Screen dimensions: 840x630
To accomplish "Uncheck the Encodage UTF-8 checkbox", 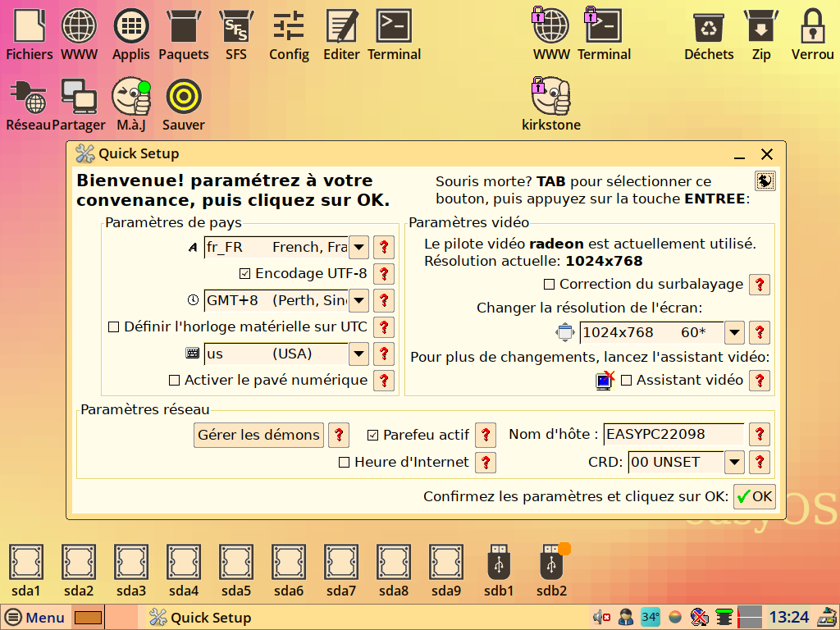I will [x=244, y=274].
